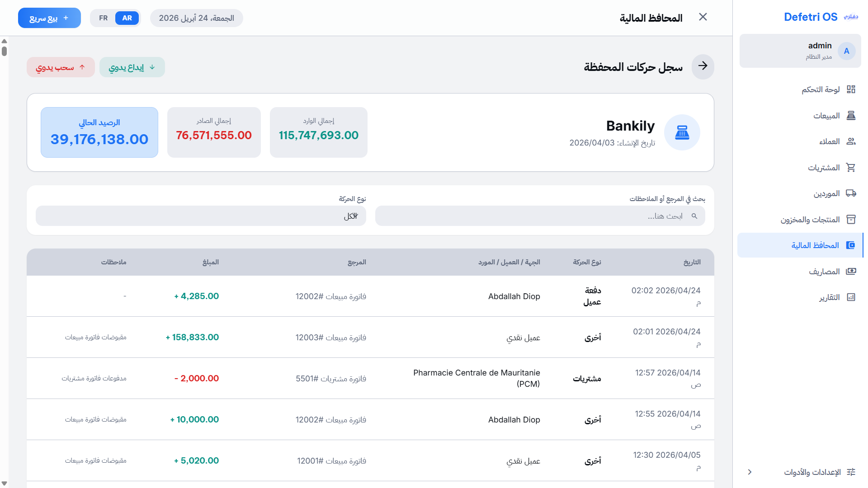Click the الموردين suppliers truck icon
This screenshot has width=868, height=488.
click(852, 193)
